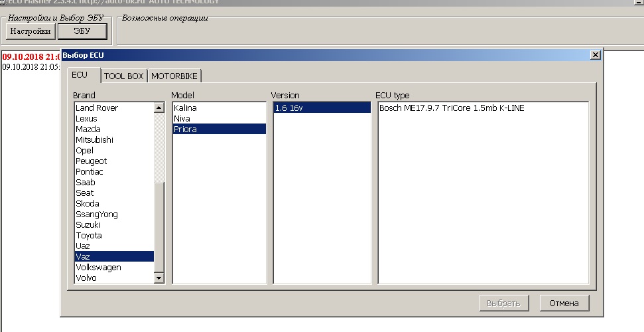Select Opel brand
The width and height of the screenshot is (644, 332).
(114, 151)
